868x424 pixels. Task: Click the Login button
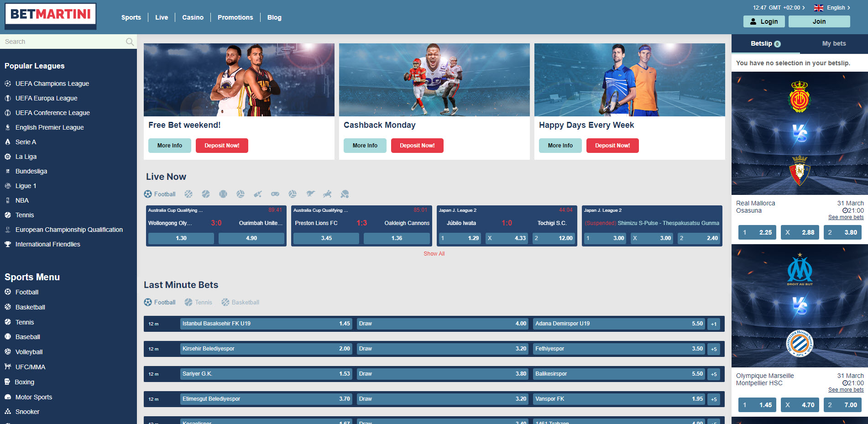point(764,21)
